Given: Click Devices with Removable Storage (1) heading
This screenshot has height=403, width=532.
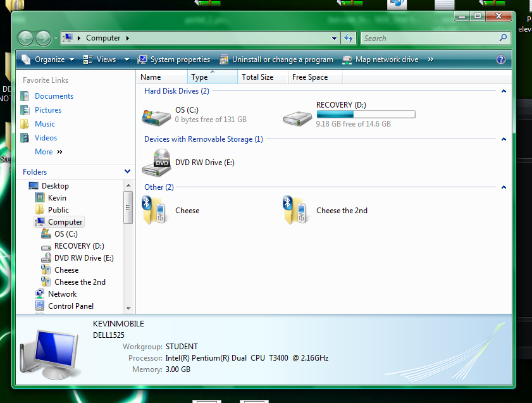Looking at the screenshot, I should (x=204, y=139).
